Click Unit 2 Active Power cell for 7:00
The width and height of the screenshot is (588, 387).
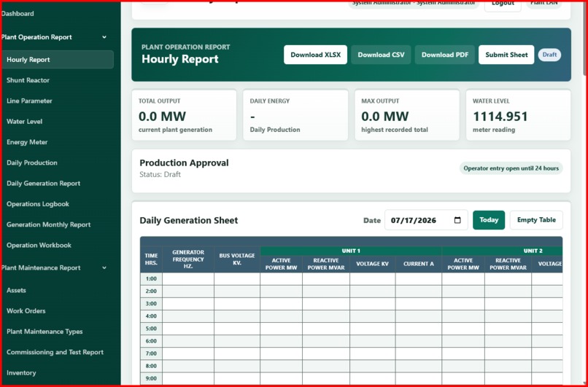point(463,353)
